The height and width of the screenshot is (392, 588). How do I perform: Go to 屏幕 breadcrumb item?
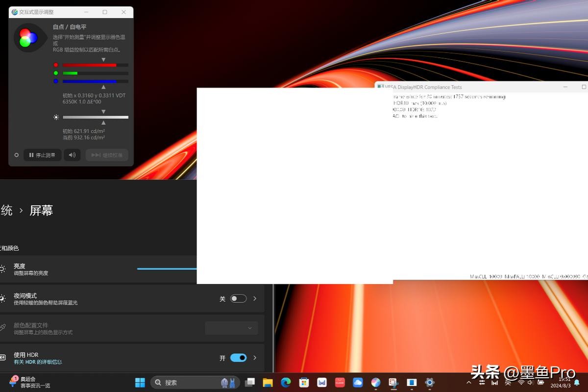(x=41, y=211)
